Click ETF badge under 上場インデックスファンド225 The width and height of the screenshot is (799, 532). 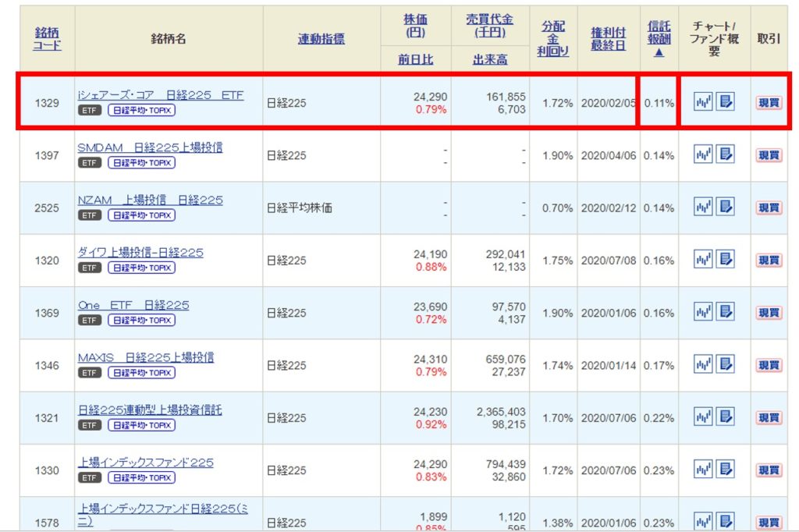point(89,477)
